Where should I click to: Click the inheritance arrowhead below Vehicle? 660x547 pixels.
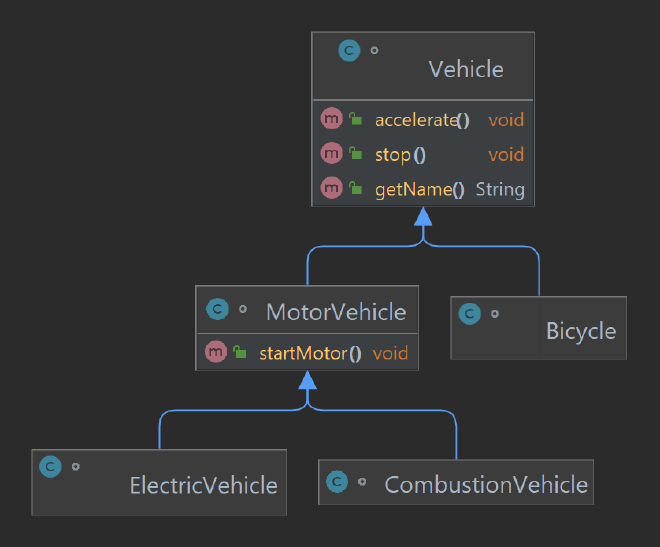click(423, 216)
